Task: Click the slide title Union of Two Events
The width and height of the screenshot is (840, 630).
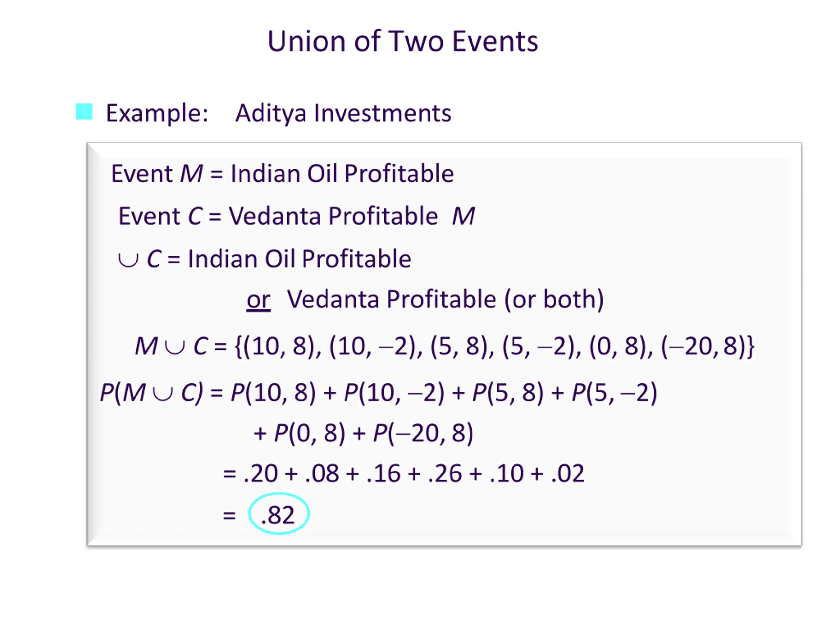Action: [403, 41]
